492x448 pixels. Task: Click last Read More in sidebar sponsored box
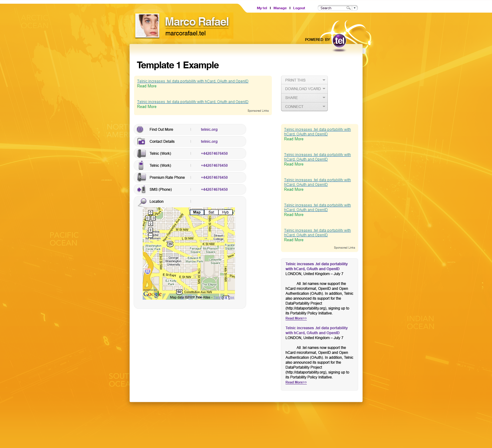(x=294, y=240)
